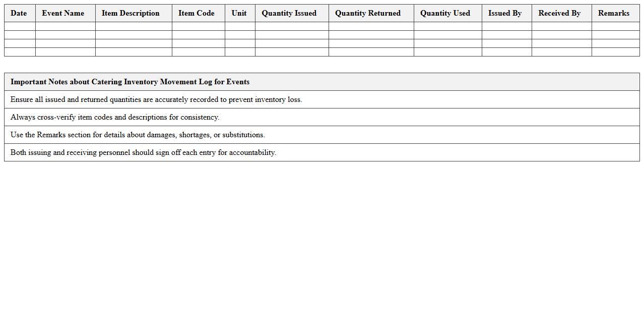The width and height of the screenshot is (644, 328).
Task: Select the Item Code column header
Action: tap(197, 13)
